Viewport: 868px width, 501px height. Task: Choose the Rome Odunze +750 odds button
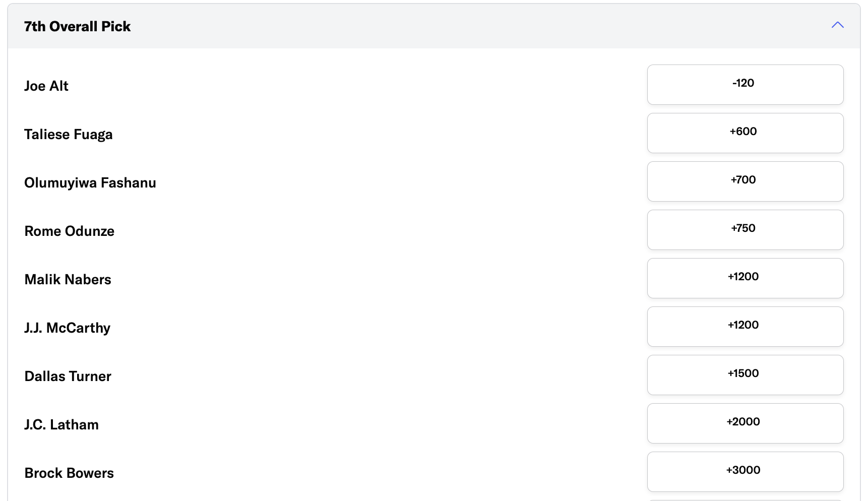pos(745,230)
